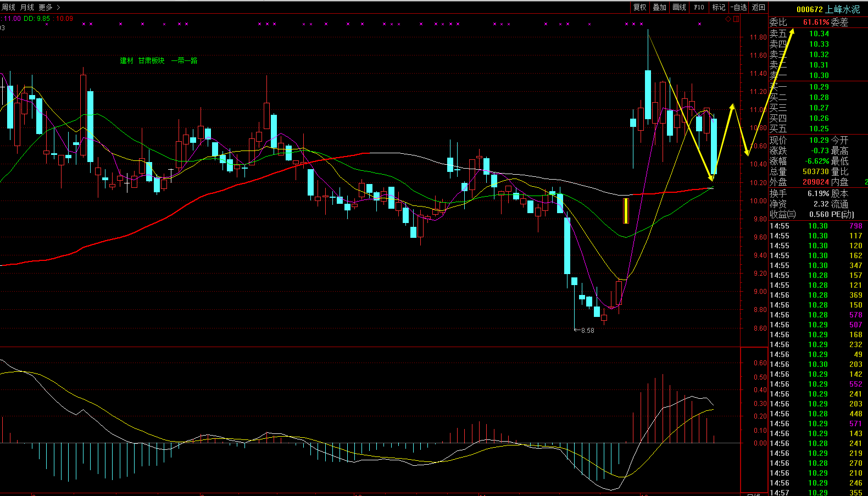Switch to 周线 weekly chart
The height and width of the screenshot is (496, 868).
(x=8, y=7)
